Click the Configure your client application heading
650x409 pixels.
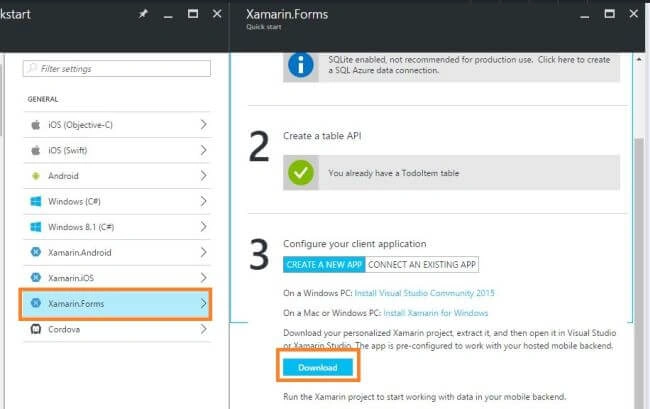pyautogui.click(x=354, y=244)
